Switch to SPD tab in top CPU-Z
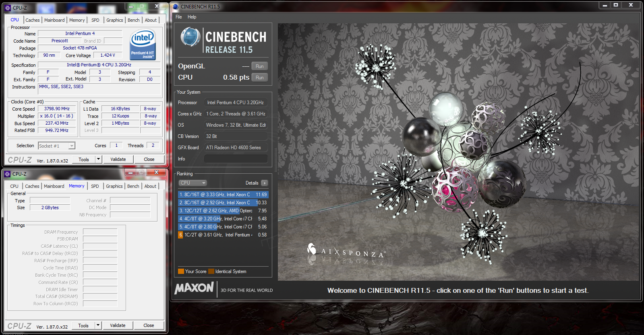 tap(95, 20)
